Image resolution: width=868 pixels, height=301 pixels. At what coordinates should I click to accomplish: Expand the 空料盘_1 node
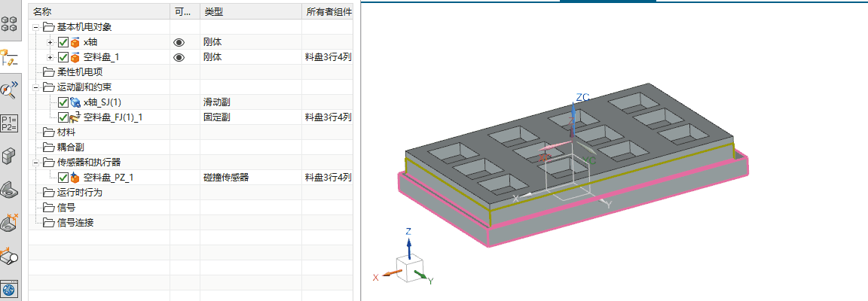click(x=50, y=57)
